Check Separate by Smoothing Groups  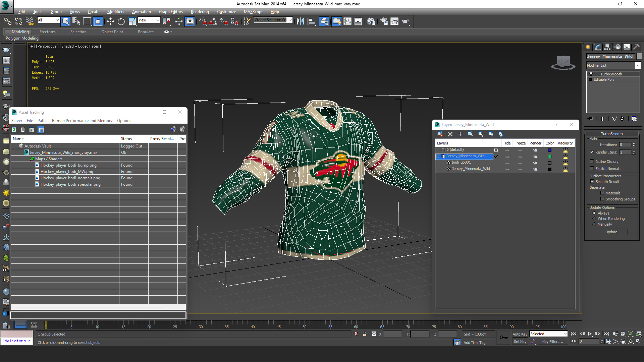click(602, 199)
